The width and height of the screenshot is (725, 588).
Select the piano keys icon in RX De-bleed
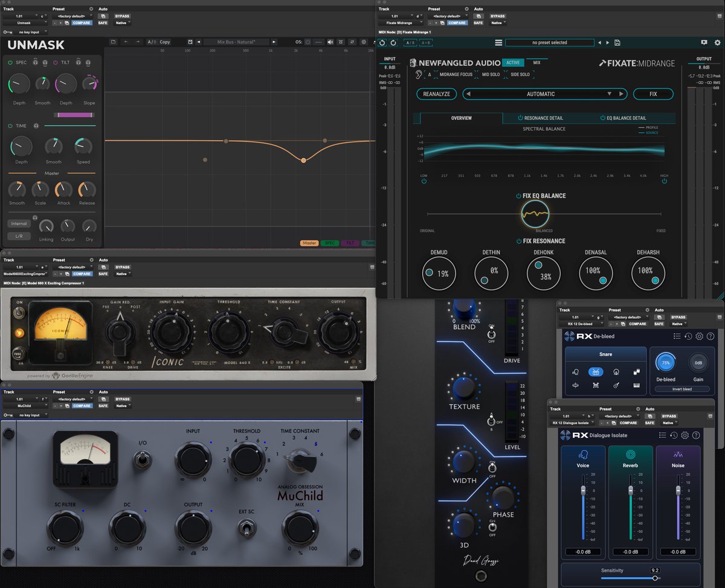[x=637, y=385]
